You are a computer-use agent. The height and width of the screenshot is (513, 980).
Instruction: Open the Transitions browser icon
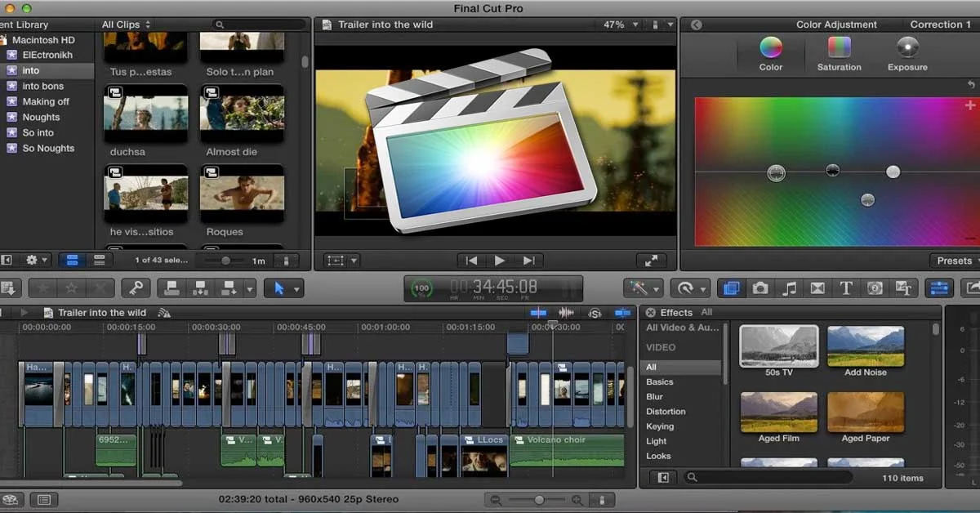(817, 288)
